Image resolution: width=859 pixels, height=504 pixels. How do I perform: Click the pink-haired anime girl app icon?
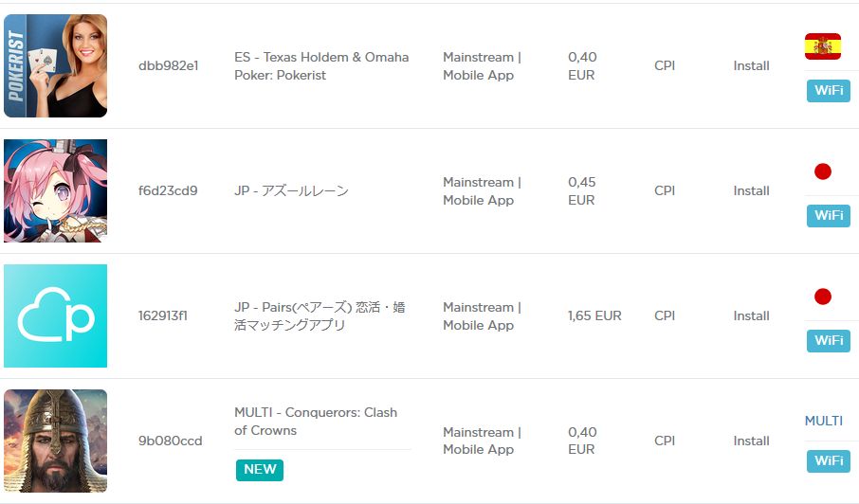[55, 190]
